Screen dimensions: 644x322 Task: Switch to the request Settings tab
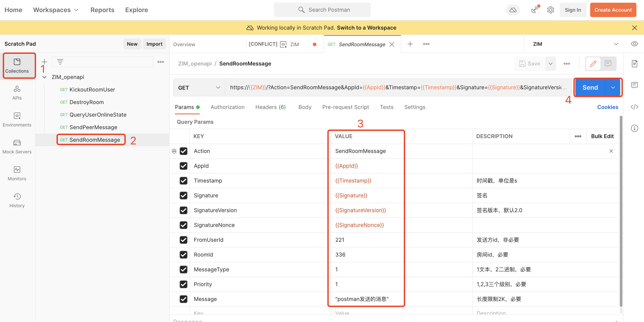[x=414, y=107]
